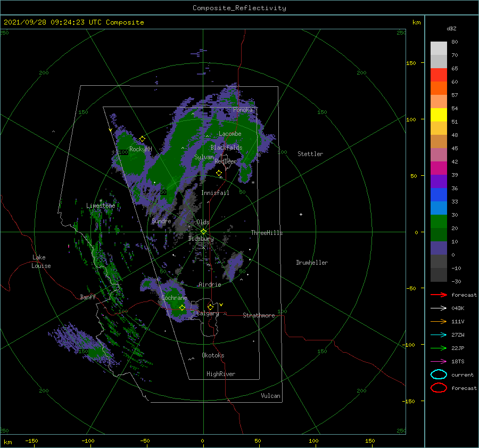Click the Ponoka town label
The image size is (479, 448).
click(x=243, y=110)
